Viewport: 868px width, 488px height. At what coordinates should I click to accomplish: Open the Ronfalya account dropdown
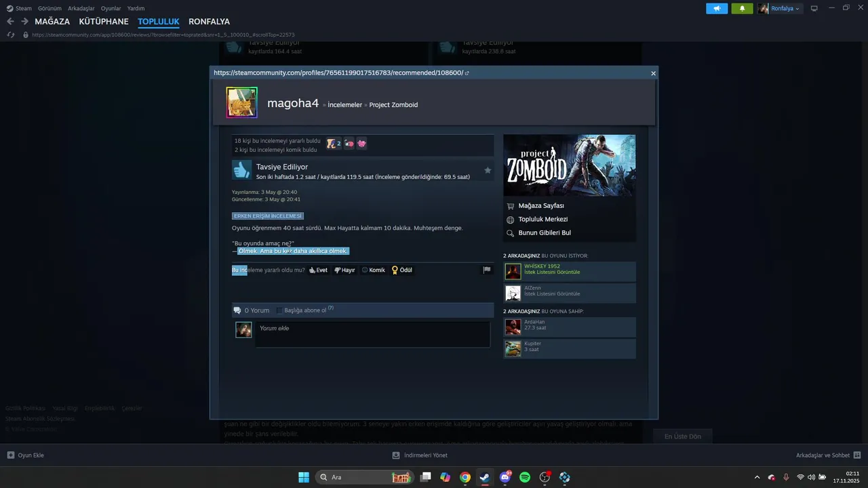pos(780,8)
